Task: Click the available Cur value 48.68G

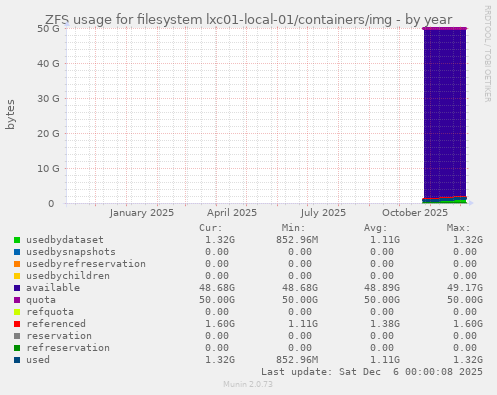Action: [x=217, y=288]
